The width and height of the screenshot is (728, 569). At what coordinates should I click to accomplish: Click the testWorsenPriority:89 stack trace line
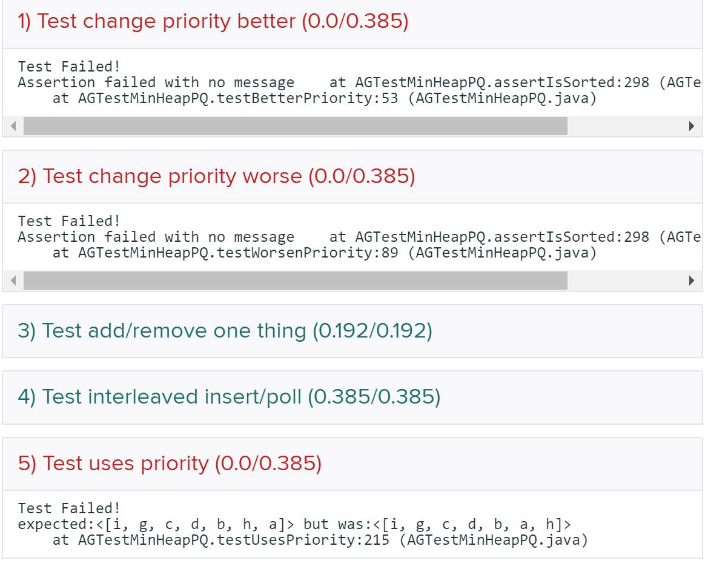click(325, 252)
